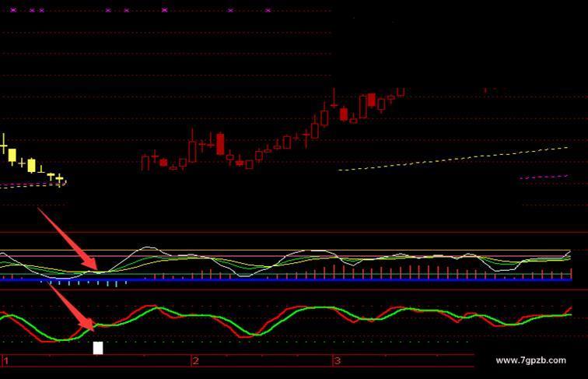Select the "3" marker on the time axis

[338, 361]
